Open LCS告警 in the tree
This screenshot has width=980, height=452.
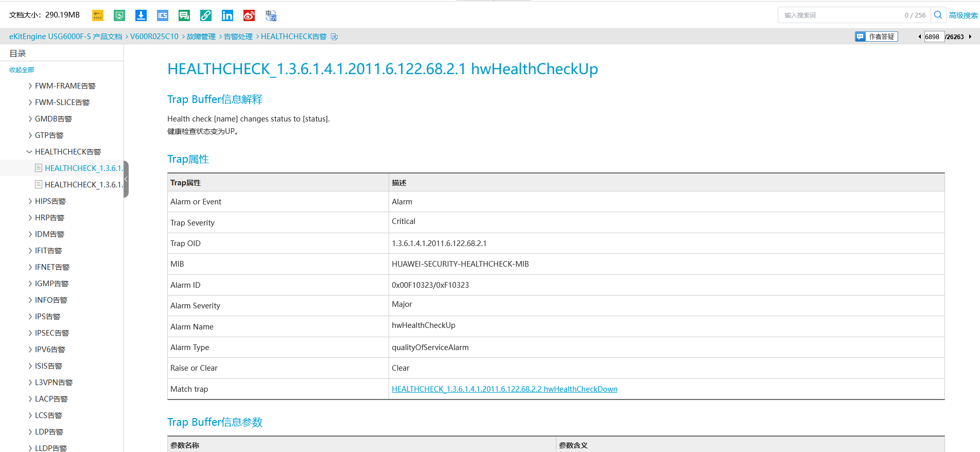[x=49, y=415]
